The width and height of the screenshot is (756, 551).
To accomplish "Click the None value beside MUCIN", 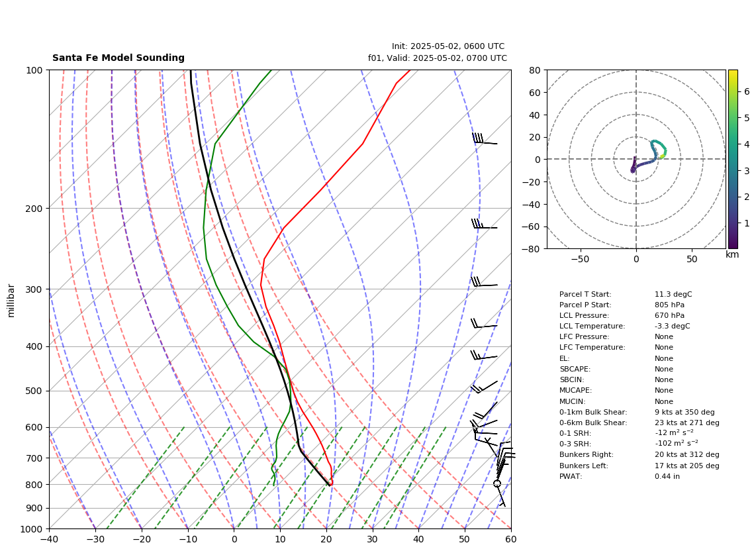I will point(664,401).
